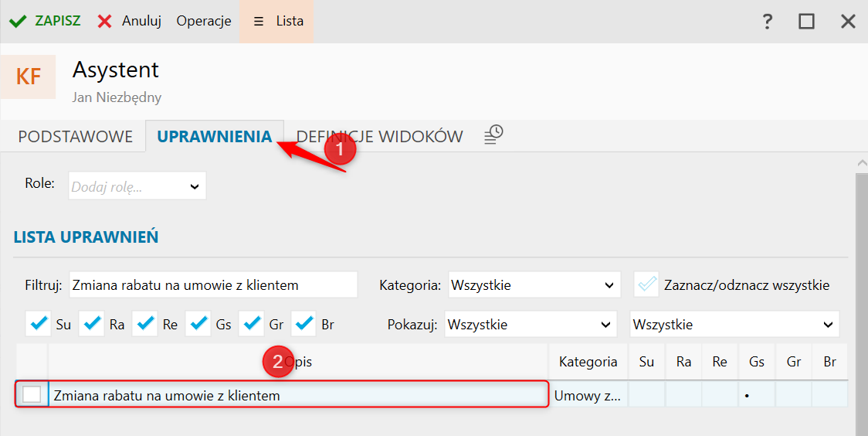The width and height of the screenshot is (868, 436).
Task: Toggle the Gr filter checkbox
Action: tap(251, 324)
